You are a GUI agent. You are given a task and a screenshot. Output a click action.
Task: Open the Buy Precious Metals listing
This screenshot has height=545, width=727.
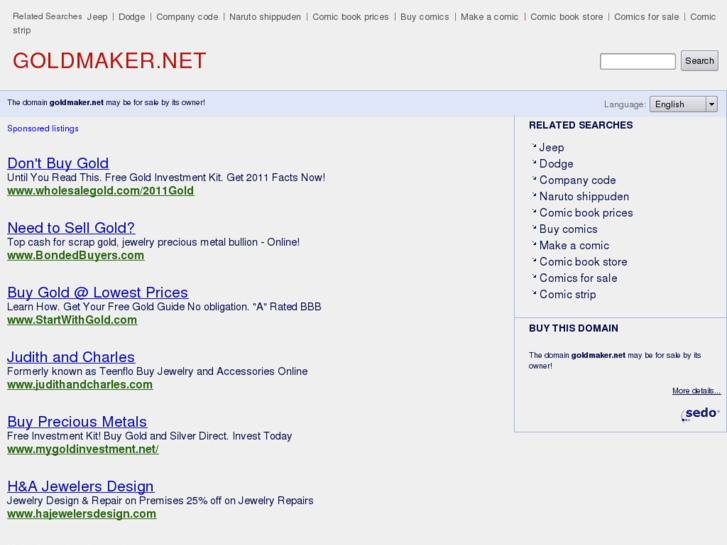77,422
